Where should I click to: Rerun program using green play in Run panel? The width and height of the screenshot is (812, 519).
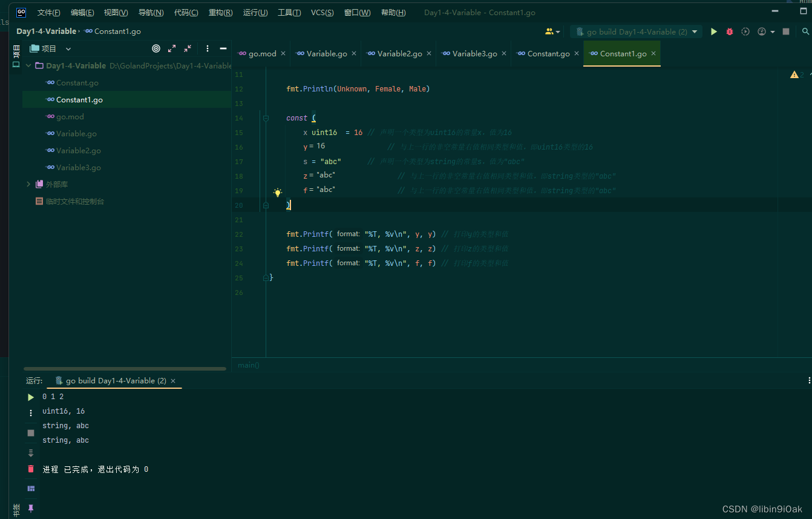tap(31, 397)
